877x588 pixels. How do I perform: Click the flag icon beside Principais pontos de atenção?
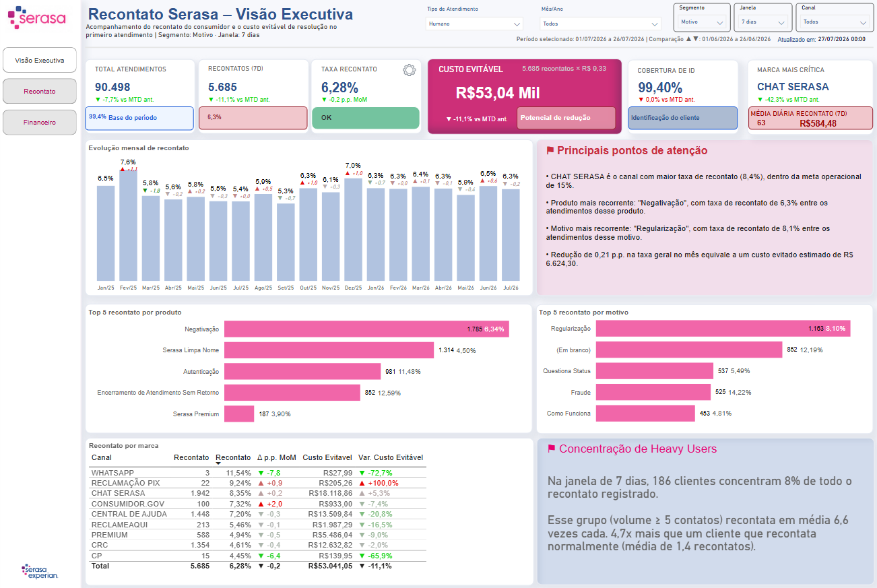point(550,151)
